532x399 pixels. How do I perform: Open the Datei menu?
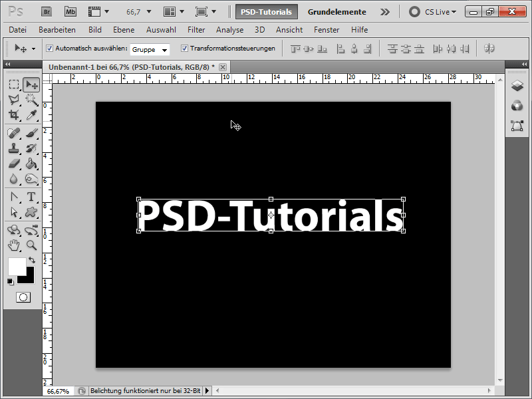[18, 30]
